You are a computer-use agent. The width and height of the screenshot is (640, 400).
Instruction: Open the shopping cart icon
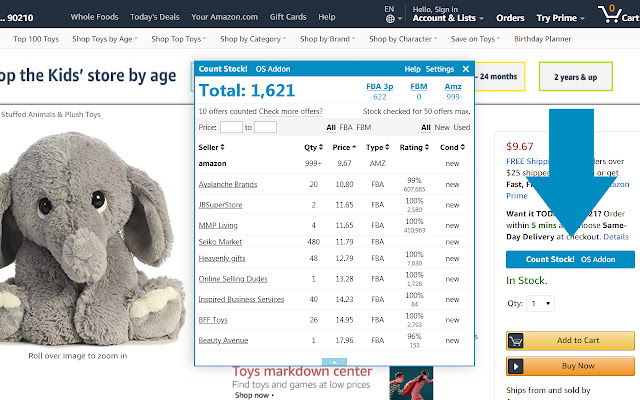609,14
